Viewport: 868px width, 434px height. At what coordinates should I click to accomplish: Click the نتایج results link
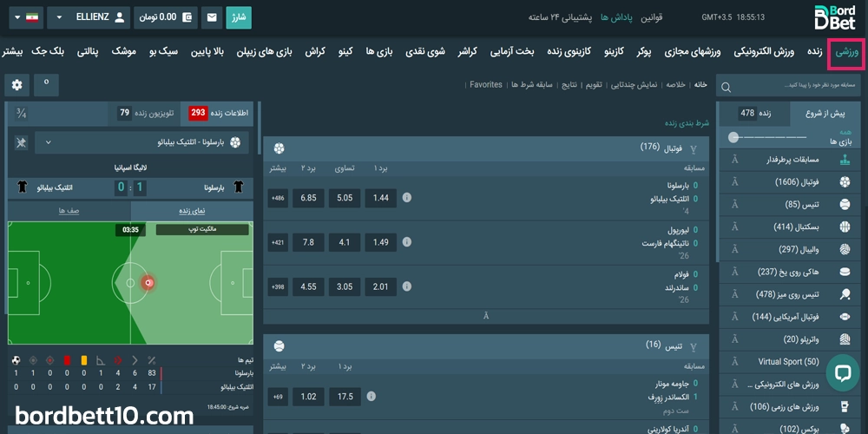[569, 85]
